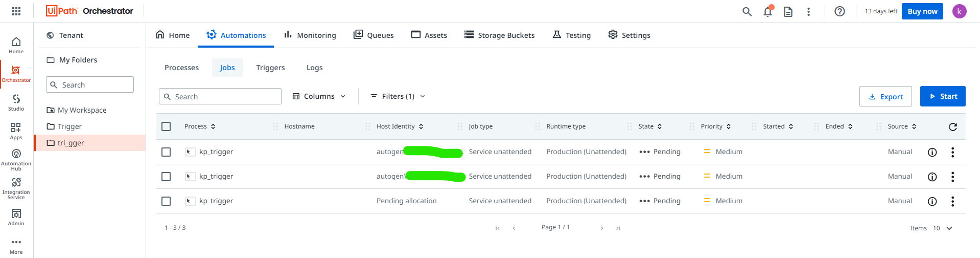Click the Export button
This screenshot has height=258, width=980.
(885, 96)
